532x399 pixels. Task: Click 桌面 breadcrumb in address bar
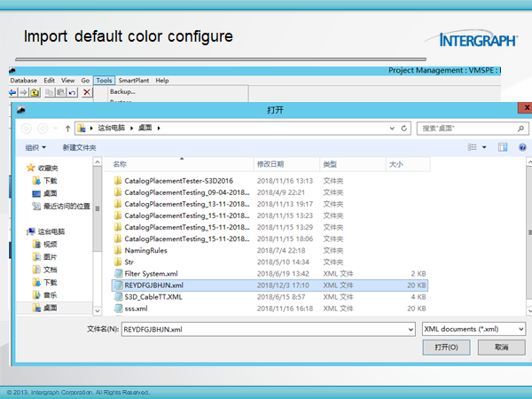[145, 128]
